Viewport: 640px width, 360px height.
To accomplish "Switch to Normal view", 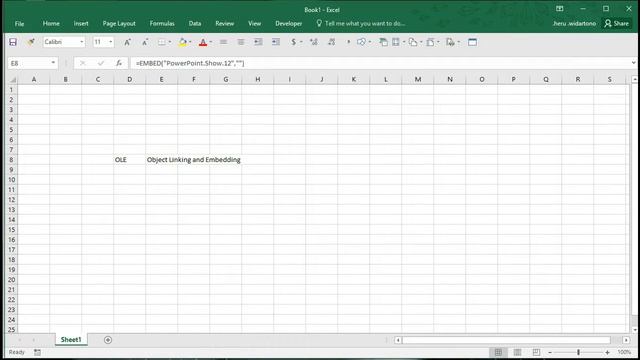I will tap(498, 352).
